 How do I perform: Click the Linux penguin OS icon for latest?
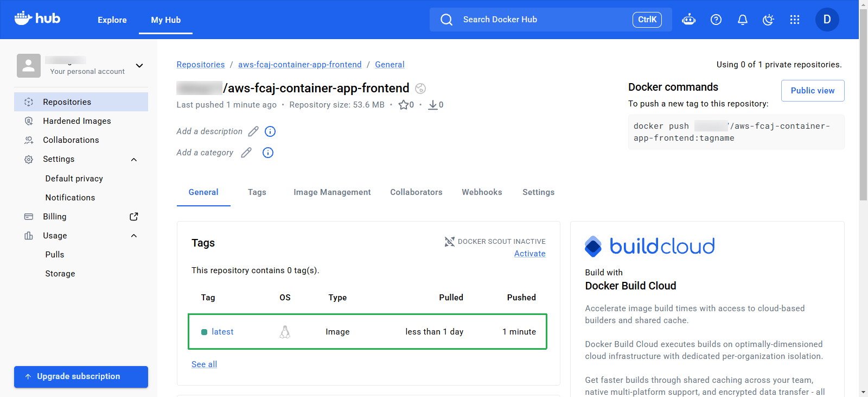tap(285, 332)
